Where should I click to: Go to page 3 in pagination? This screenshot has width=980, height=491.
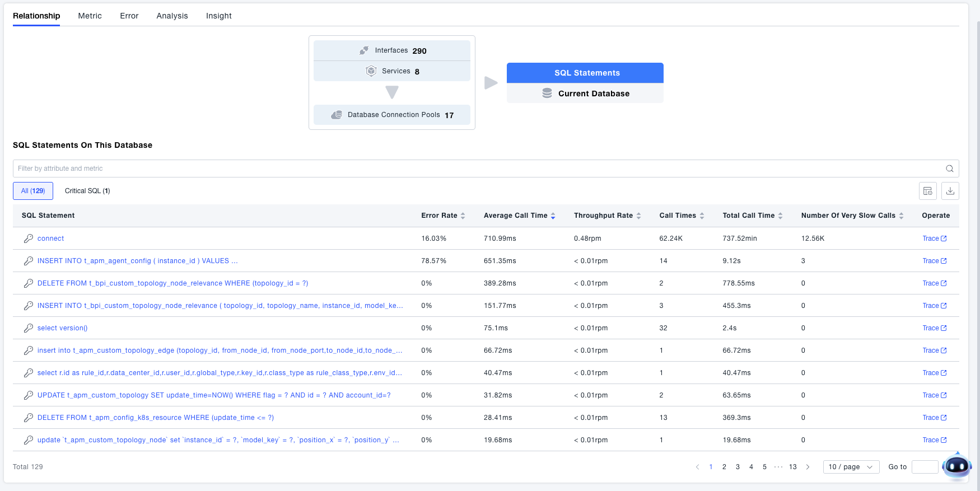coord(738,467)
